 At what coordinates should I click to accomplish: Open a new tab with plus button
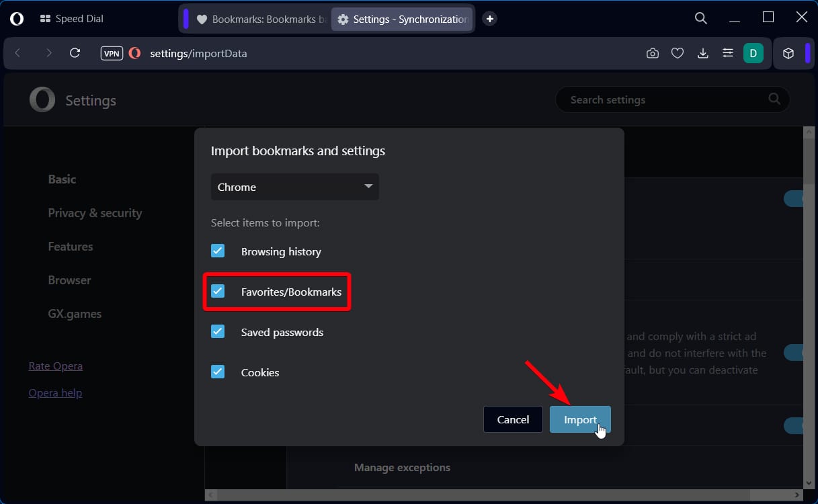[x=490, y=19]
